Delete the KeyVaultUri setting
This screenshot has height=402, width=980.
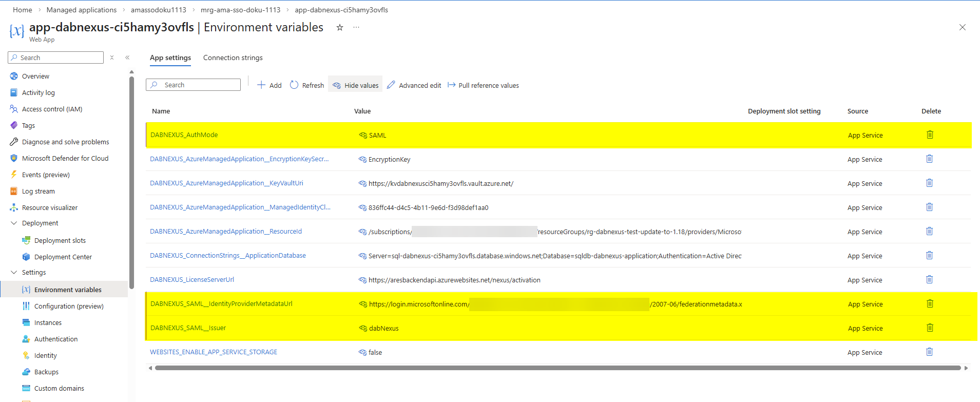[x=929, y=183]
